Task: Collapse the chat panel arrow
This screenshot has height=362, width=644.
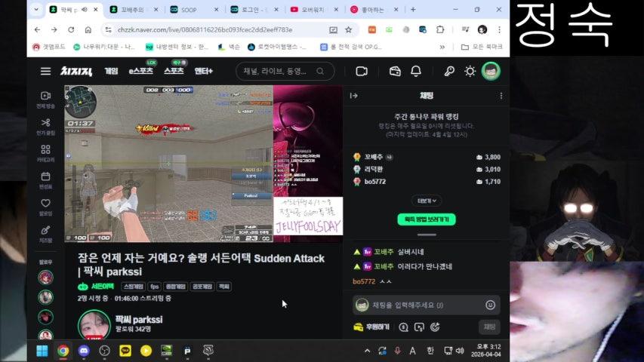Action: [353, 96]
